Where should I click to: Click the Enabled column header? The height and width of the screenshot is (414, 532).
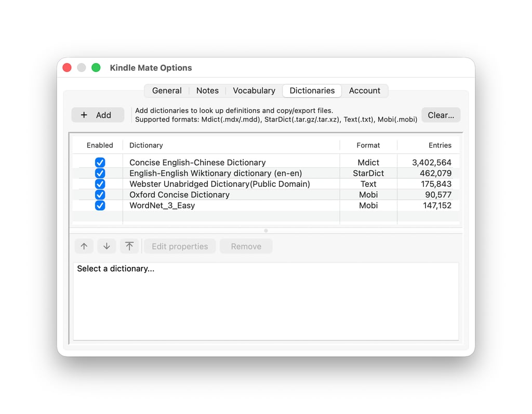[x=100, y=145]
